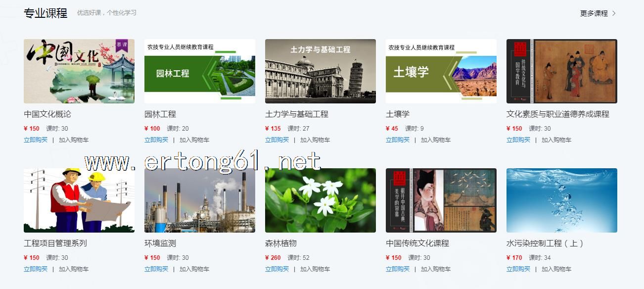
Task: Open the 中国传统文化课程 title link
Action: point(417,243)
